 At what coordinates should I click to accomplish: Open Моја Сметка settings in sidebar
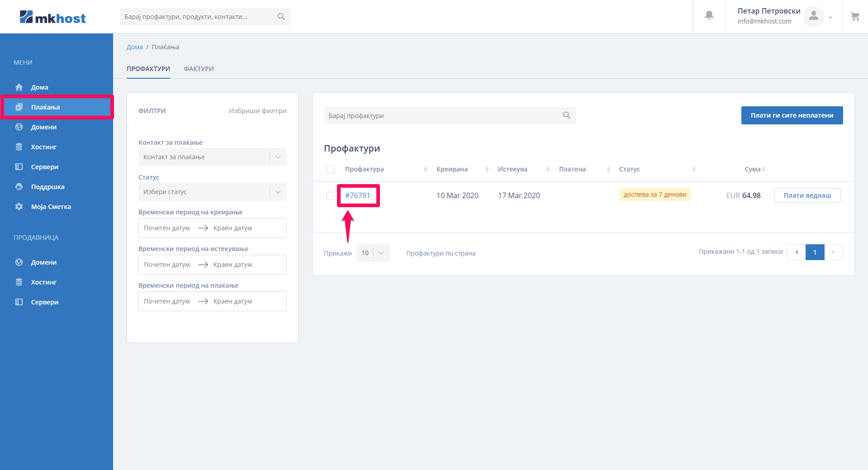click(x=51, y=207)
